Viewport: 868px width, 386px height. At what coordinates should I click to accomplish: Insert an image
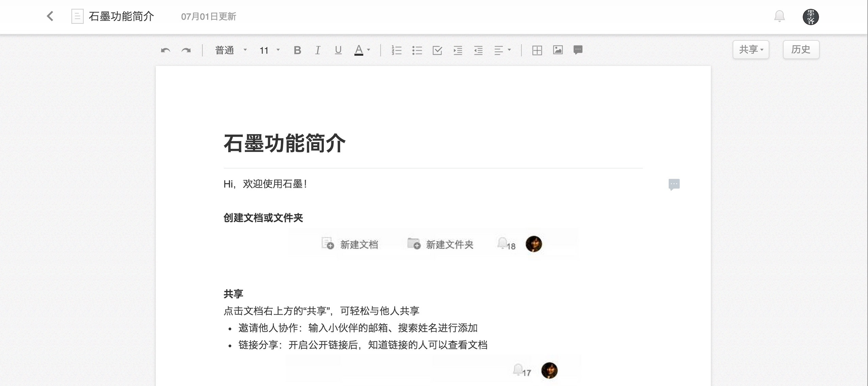pyautogui.click(x=558, y=50)
